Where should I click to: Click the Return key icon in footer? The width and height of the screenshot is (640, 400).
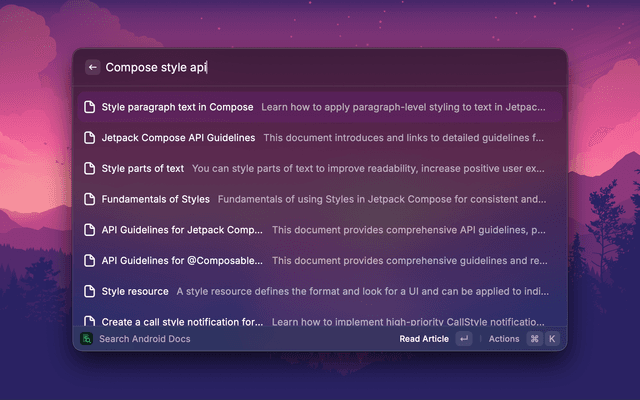click(x=464, y=339)
